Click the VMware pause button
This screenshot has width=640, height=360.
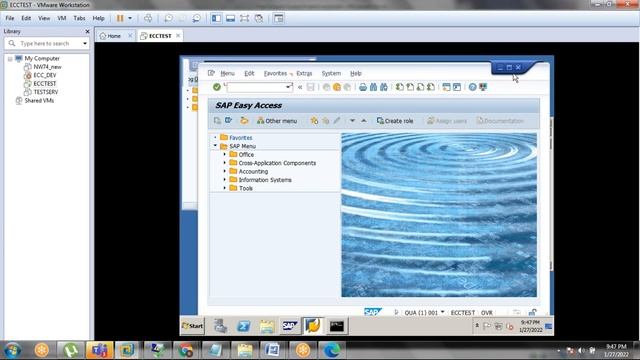click(120, 18)
